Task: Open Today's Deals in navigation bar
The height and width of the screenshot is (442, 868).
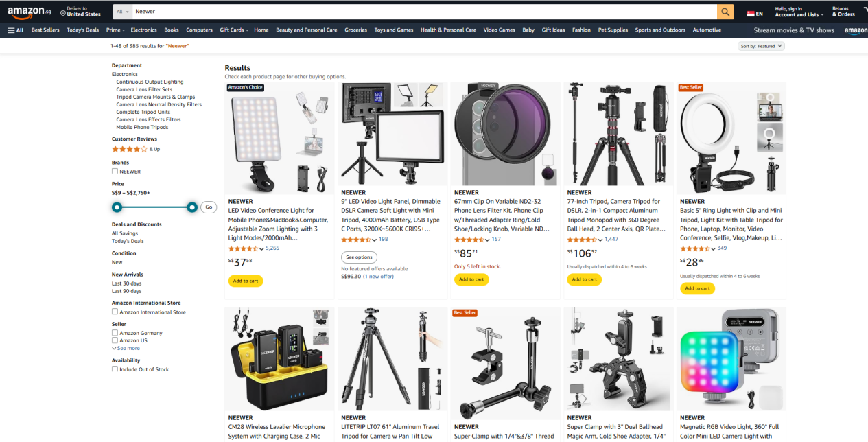Action: pyautogui.click(x=83, y=30)
